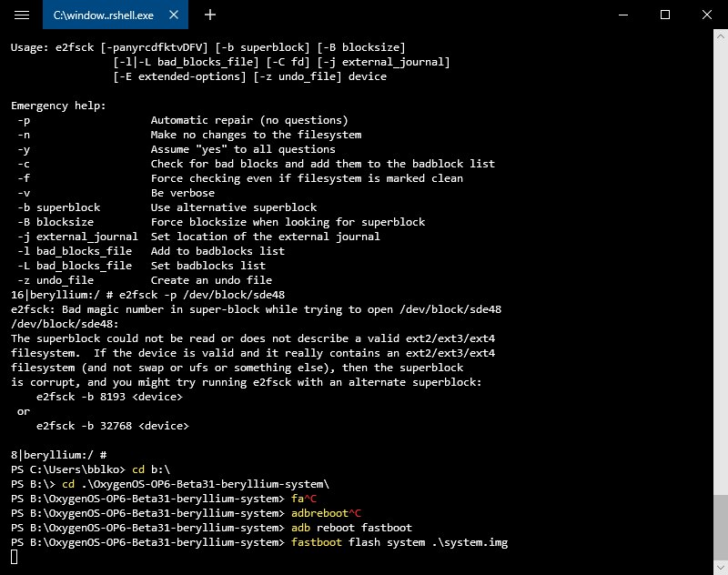Click the vertical scrollbar thumb
This screenshot has height=575, width=728.
pyautogui.click(x=721, y=527)
